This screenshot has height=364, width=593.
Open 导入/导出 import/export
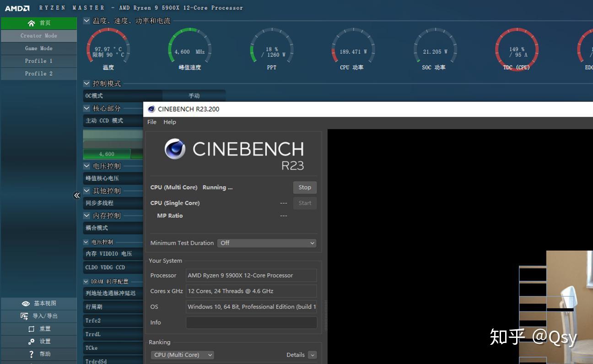point(39,316)
